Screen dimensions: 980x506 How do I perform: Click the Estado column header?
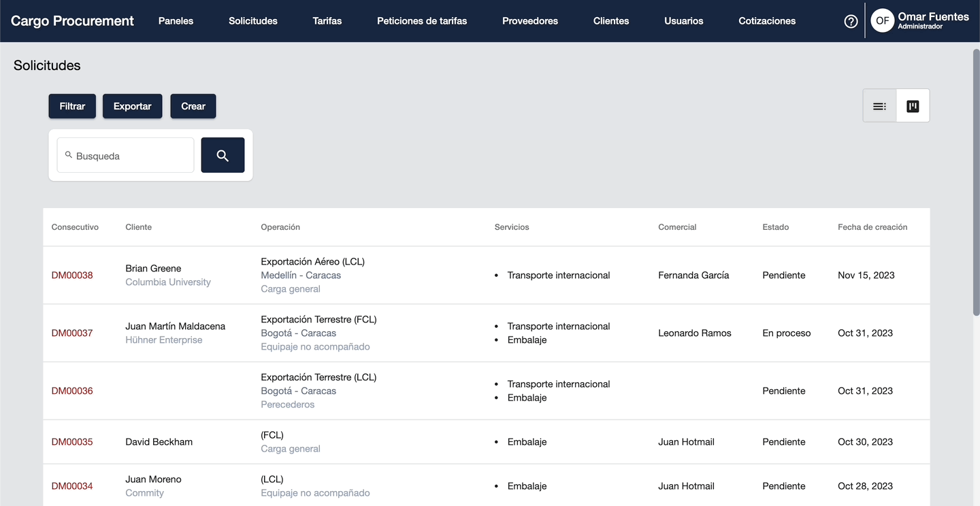coord(775,227)
